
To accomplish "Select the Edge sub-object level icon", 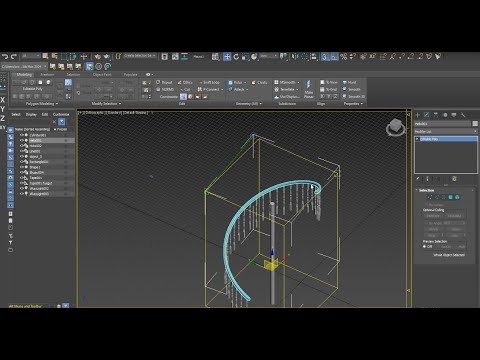I will click(437, 197).
